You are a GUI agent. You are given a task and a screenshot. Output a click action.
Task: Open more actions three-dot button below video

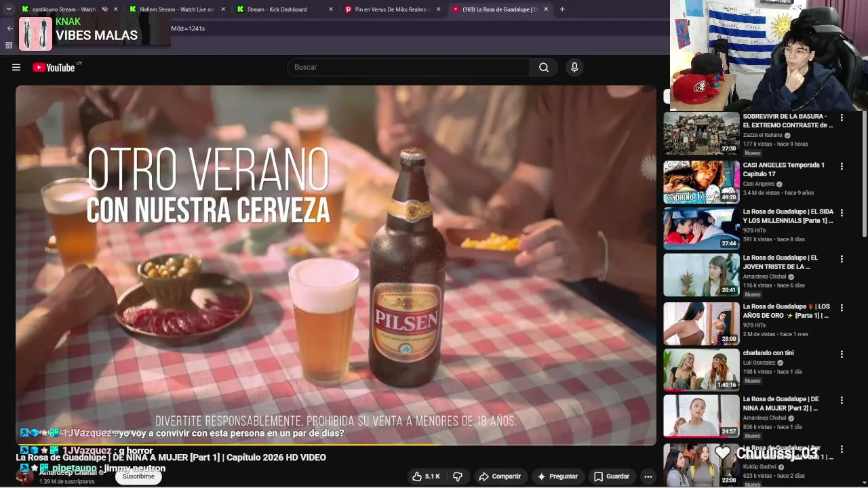648,476
